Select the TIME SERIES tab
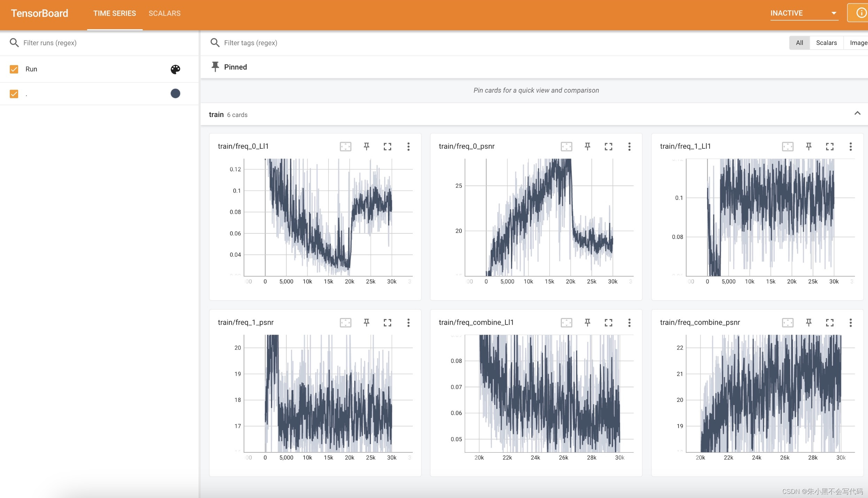The image size is (868, 498). point(115,13)
